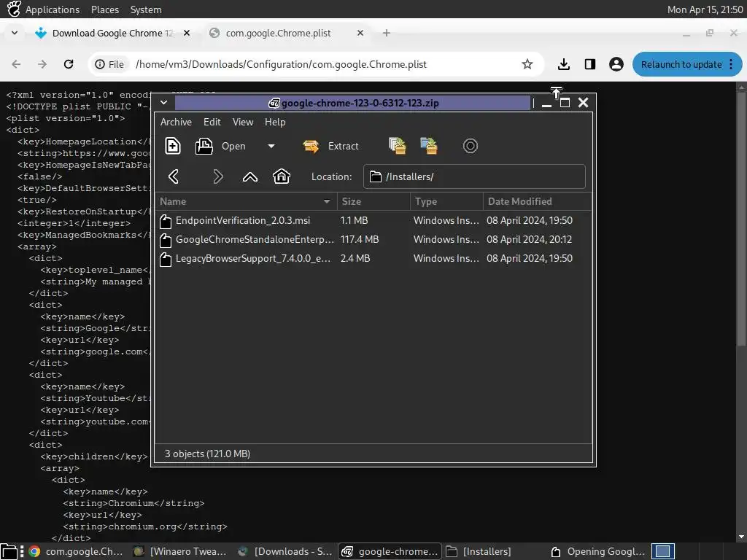The image size is (747, 560).
Task: Go to archive home location
Action: coord(282,176)
